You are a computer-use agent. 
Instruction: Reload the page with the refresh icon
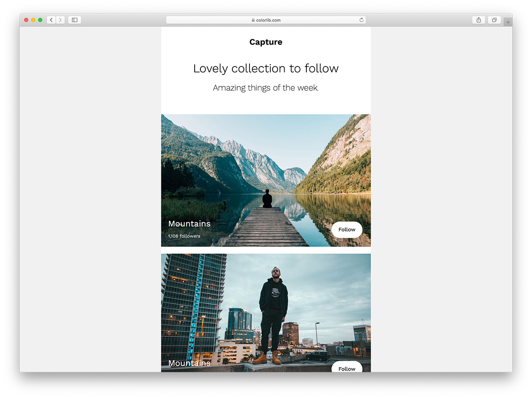pos(361,20)
